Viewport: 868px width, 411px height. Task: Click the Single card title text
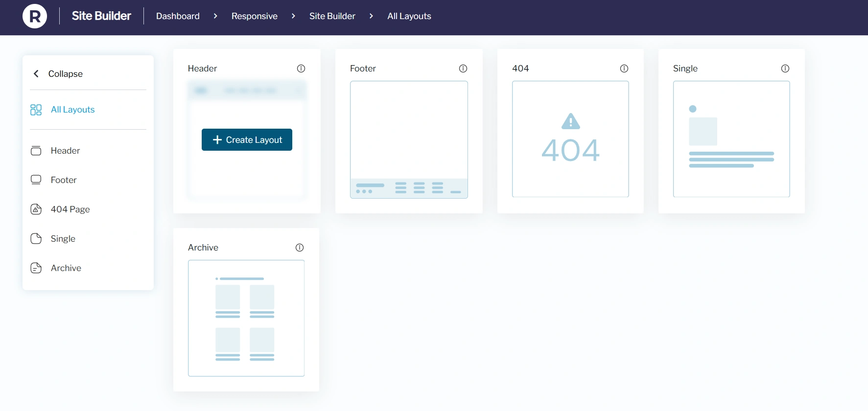click(x=685, y=68)
